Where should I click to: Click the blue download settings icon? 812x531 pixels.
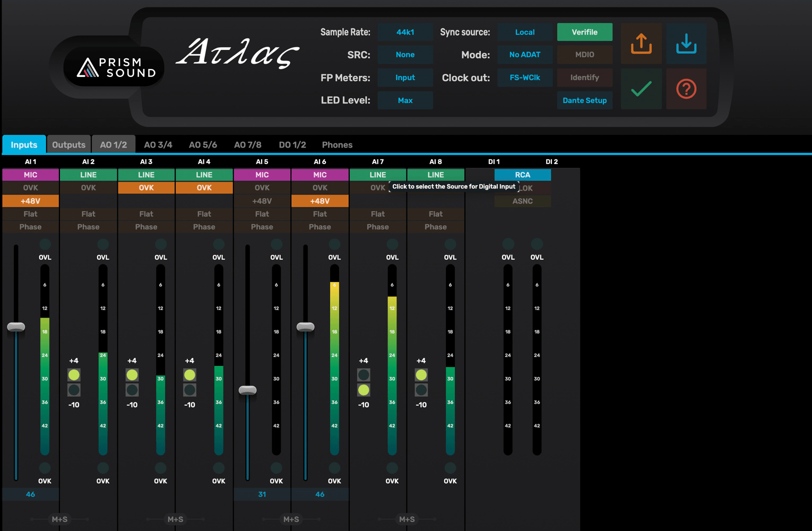tap(686, 44)
